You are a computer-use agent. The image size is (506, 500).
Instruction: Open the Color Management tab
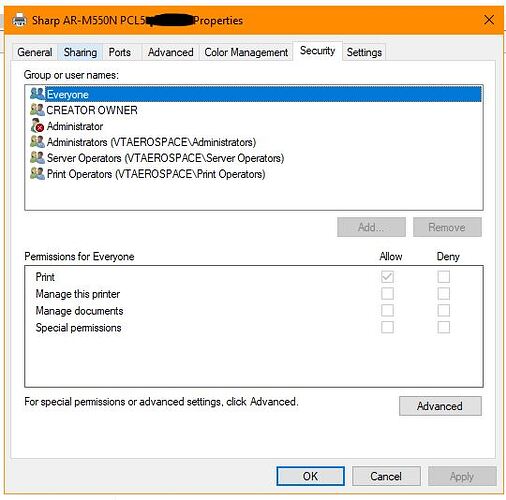pos(246,52)
